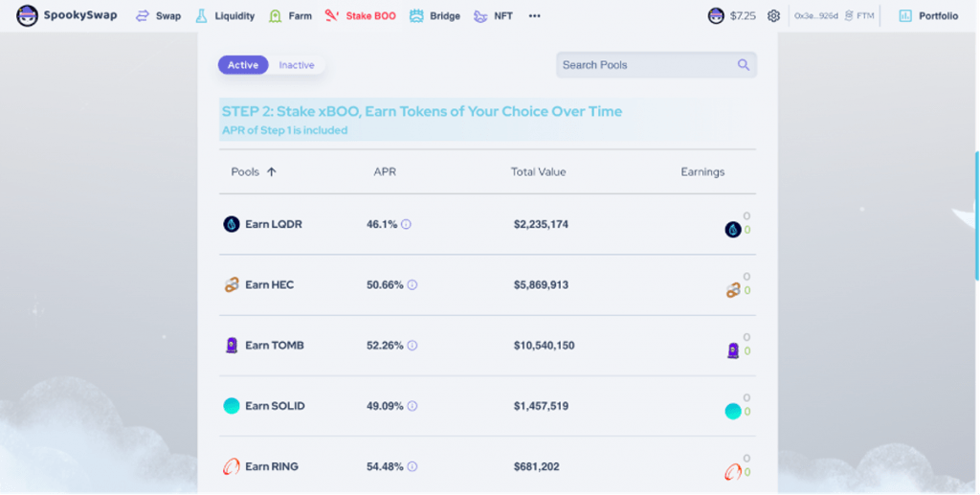Focus the Search Pools field

click(x=657, y=65)
